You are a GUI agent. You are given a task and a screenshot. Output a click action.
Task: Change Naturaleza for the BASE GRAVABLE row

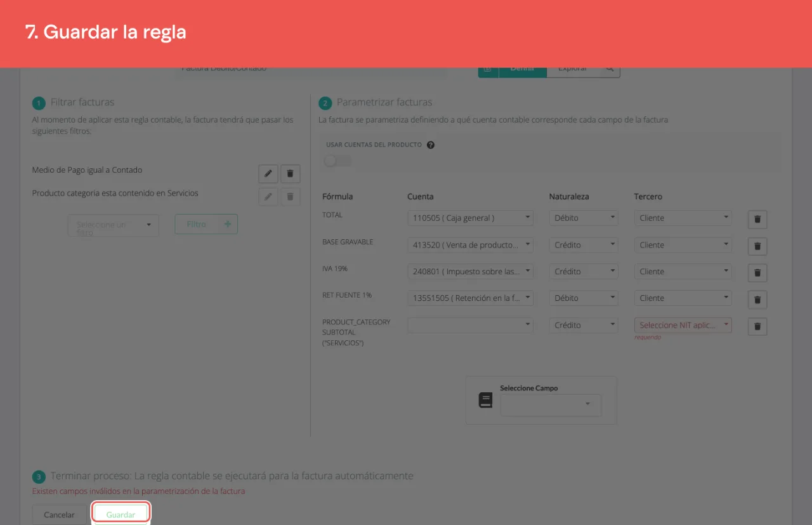[584, 244]
